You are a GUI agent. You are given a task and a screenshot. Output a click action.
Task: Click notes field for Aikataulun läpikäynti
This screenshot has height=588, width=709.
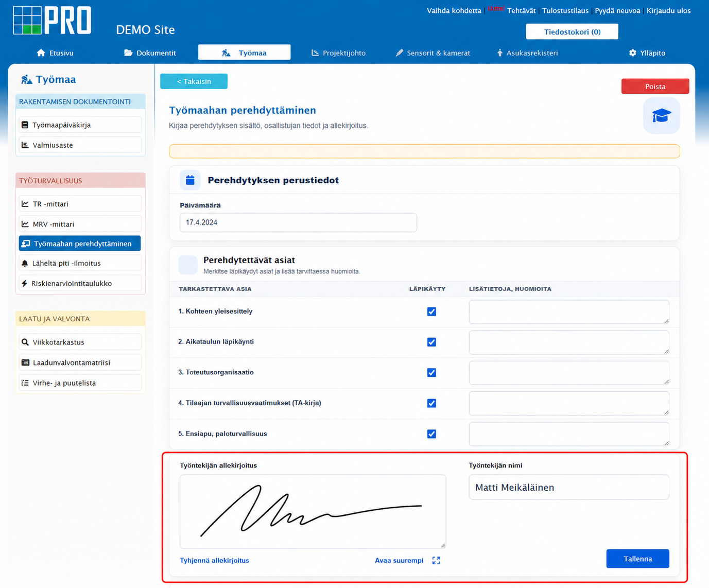[569, 342]
